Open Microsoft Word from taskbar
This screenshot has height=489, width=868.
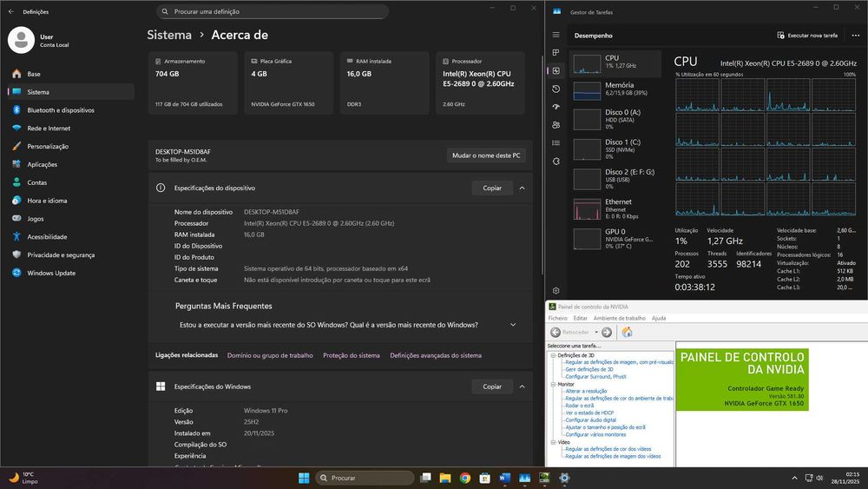tap(504, 478)
